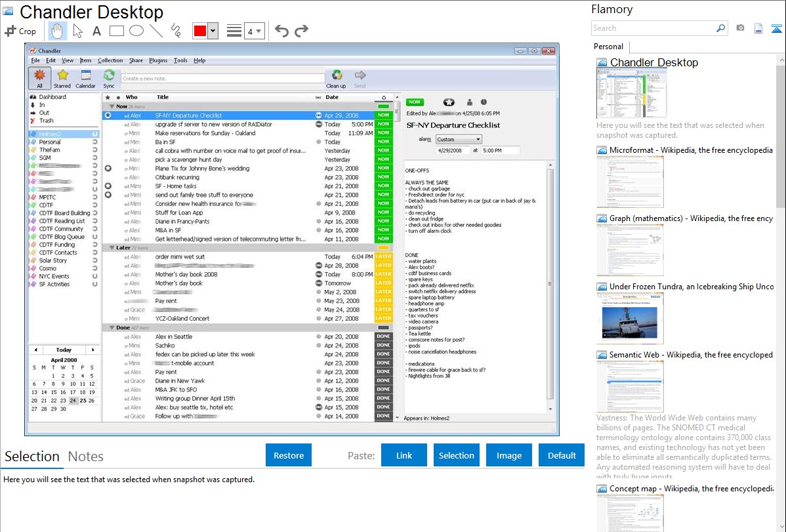Collapse the Later section
This screenshot has width=786, height=532.
(x=112, y=248)
